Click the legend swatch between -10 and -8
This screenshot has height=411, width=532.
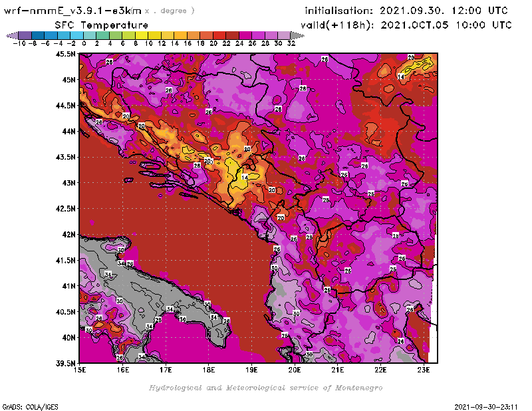(x=25, y=35)
